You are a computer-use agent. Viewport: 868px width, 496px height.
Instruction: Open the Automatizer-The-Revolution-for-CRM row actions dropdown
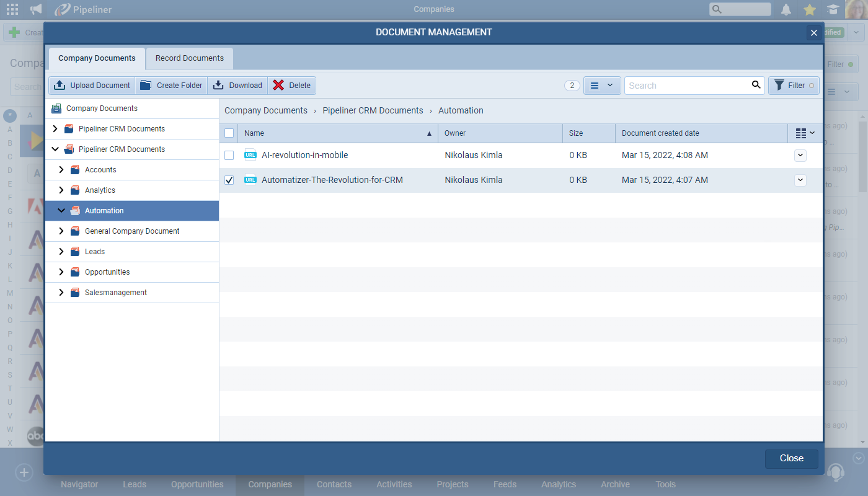[x=800, y=180]
